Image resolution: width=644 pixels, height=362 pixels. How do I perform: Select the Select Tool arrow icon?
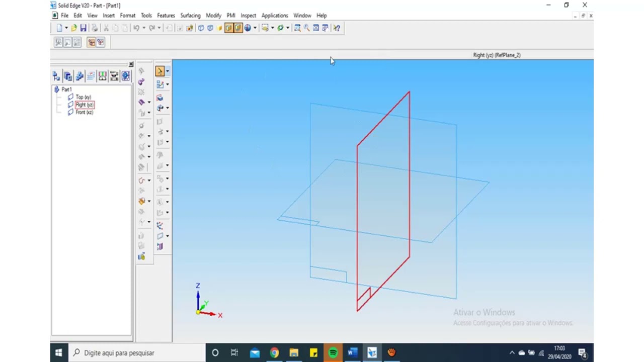coord(159,71)
